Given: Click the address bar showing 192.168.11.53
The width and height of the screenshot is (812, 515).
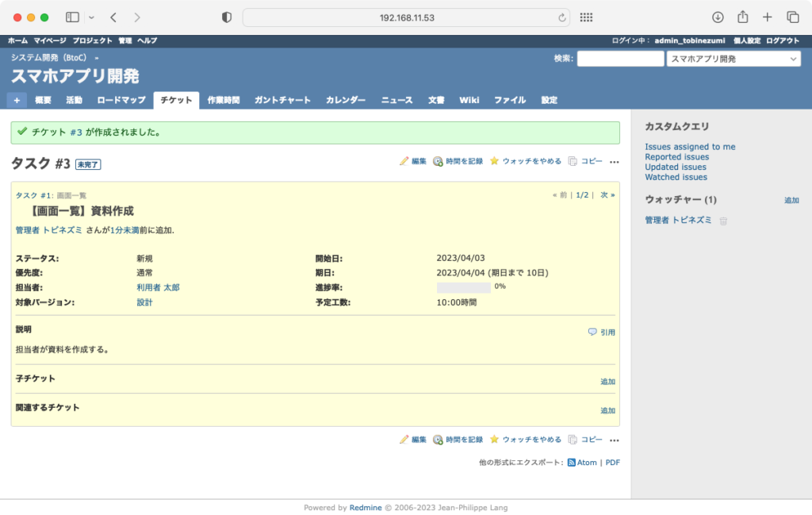Looking at the screenshot, I should coord(407,17).
